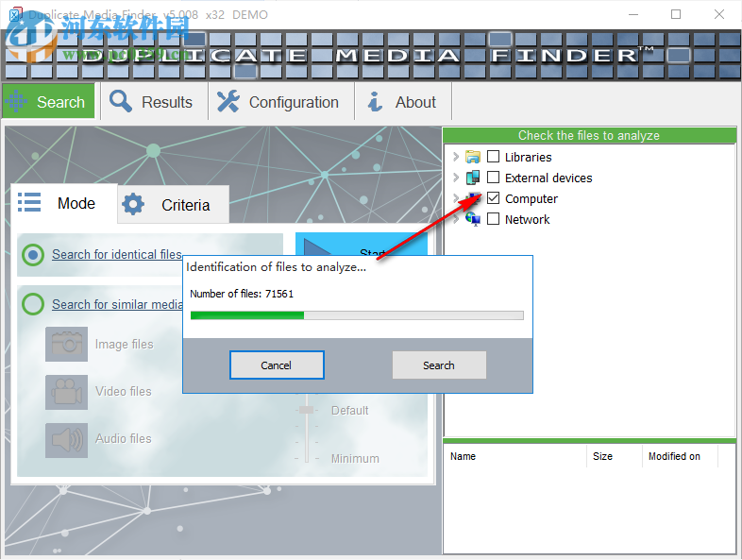Switch to the Results tab
This screenshot has height=560, width=742.
click(154, 101)
